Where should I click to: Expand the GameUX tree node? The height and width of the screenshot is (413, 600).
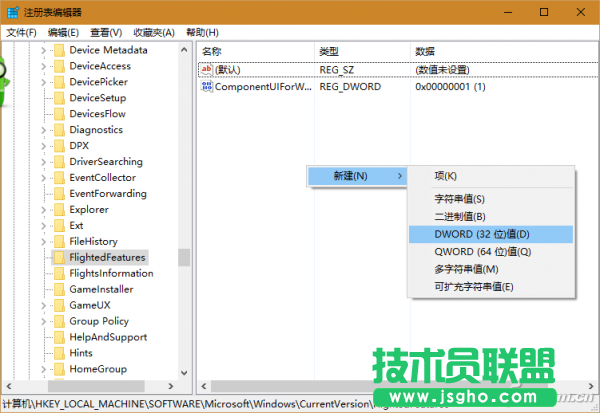click(x=43, y=305)
